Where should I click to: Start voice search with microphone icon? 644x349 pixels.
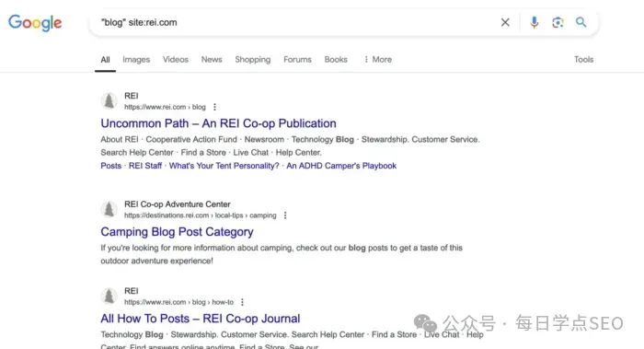(534, 22)
